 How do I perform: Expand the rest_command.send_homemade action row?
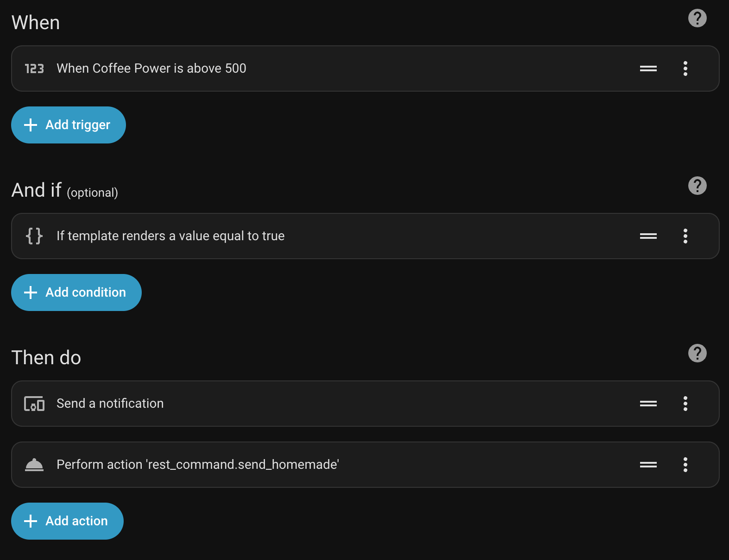197,465
